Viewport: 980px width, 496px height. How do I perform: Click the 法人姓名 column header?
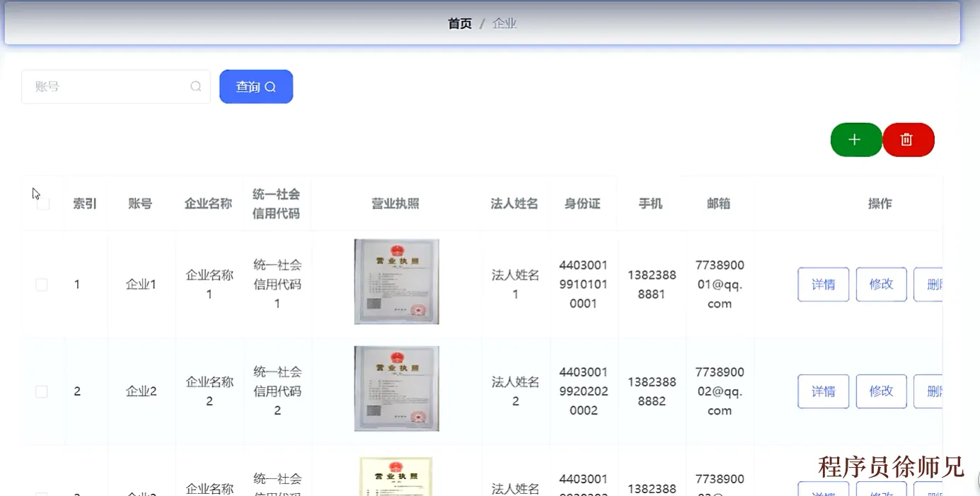pyautogui.click(x=514, y=204)
